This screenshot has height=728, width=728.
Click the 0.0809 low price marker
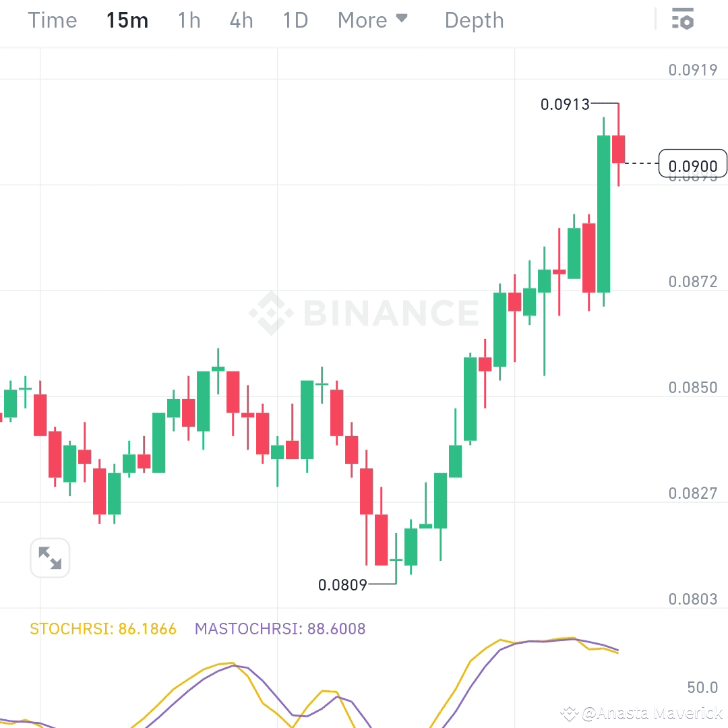tap(342, 585)
